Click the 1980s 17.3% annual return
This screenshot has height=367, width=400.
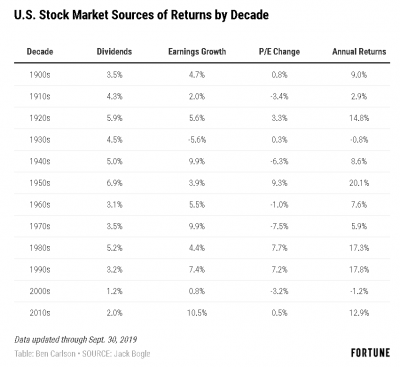pyautogui.click(x=359, y=248)
